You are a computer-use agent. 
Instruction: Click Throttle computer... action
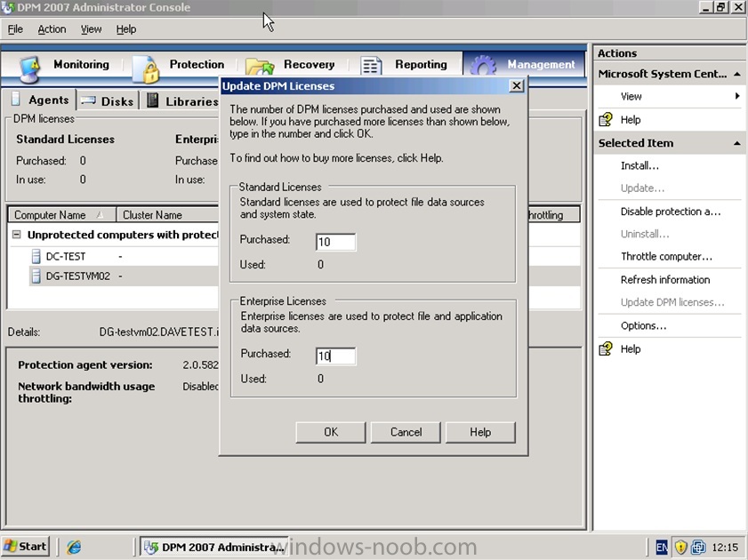click(x=666, y=256)
